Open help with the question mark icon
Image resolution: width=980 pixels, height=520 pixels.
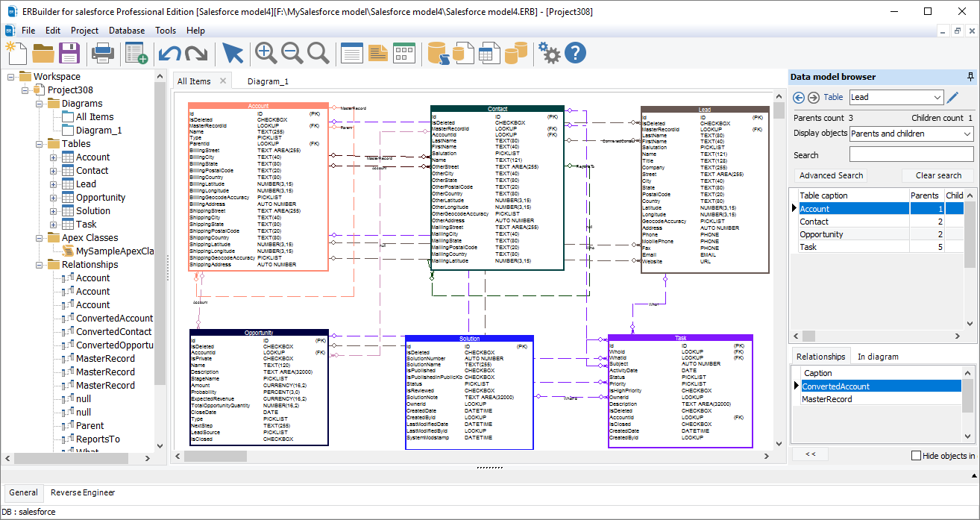576,53
